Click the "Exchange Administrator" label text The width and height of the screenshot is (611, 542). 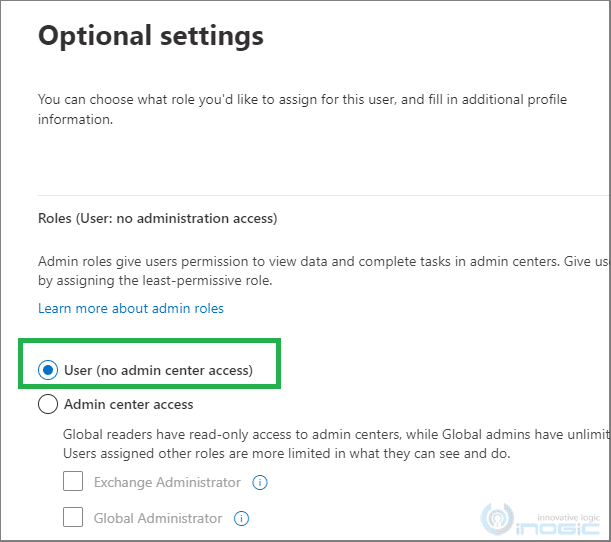pos(167,482)
